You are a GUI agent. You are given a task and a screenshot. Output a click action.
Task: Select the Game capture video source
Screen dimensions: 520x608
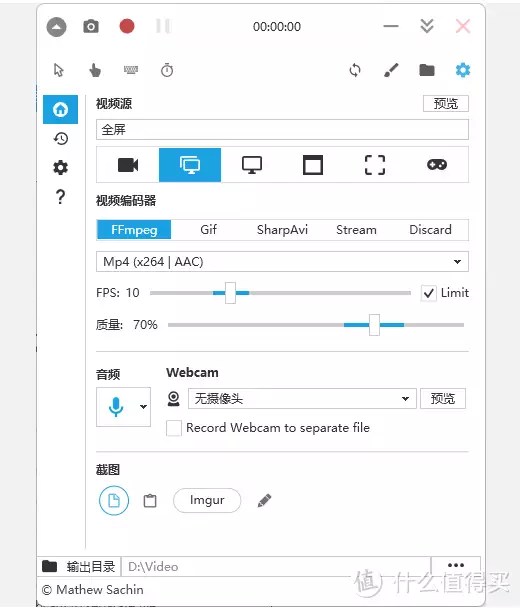[437, 165]
